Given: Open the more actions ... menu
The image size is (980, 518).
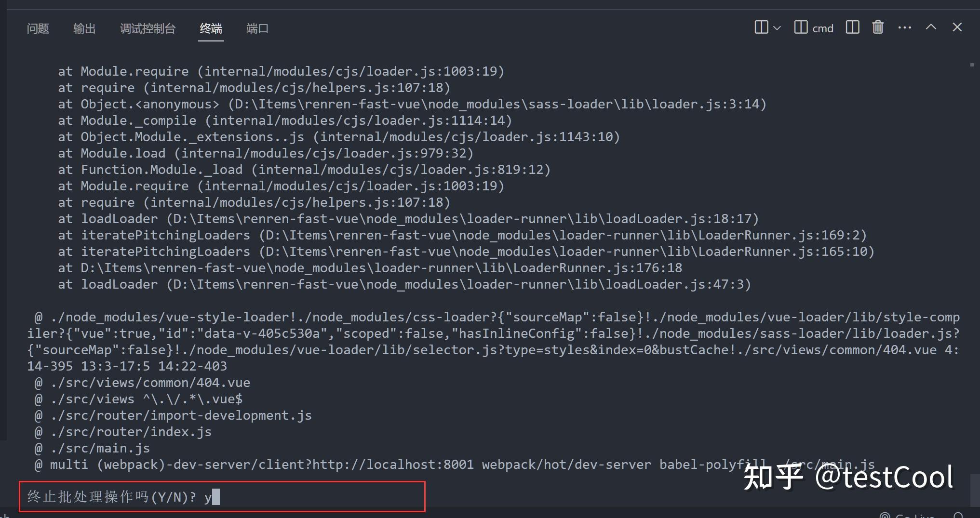Looking at the screenshot, I should point(904,27).
